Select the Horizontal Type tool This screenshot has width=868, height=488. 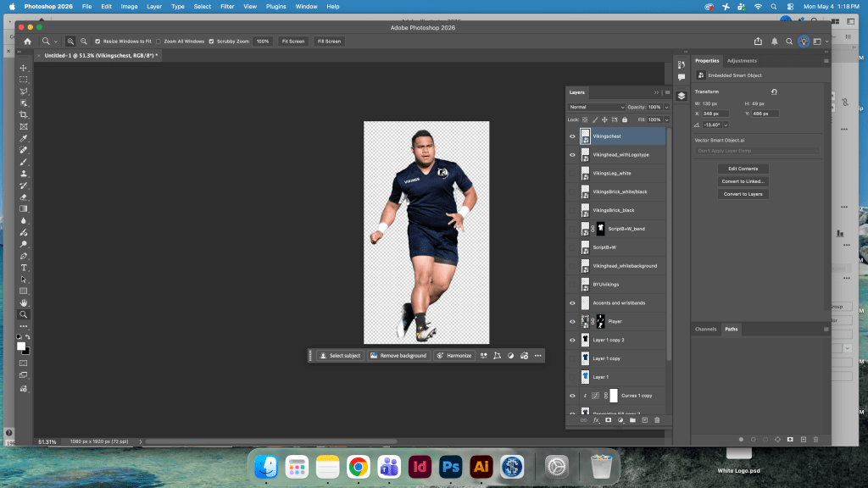click(x=23, y=268)
